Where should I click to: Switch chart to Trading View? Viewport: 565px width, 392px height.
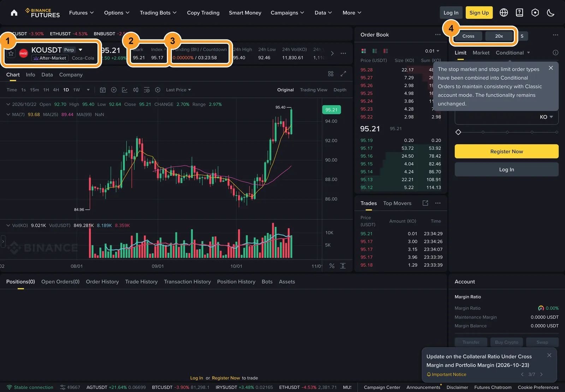pyautogui.click(x=314, y=90)
